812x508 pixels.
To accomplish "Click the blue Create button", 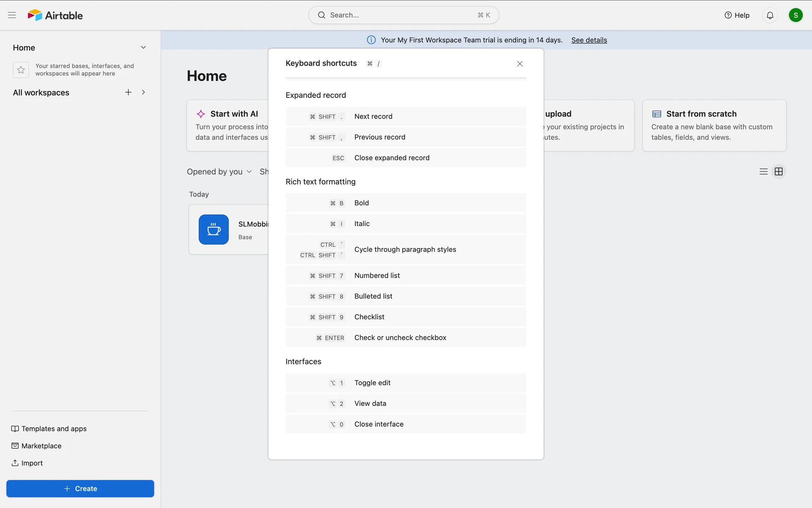I will [x=80, y=489].
